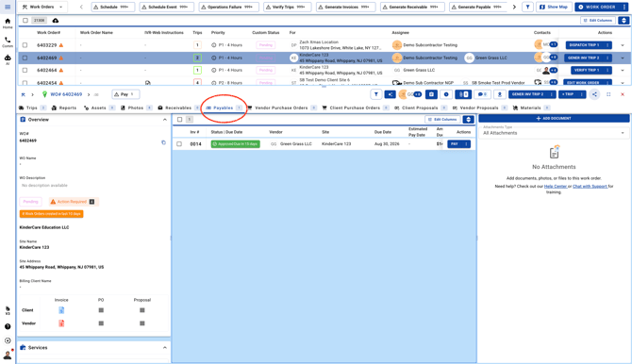Switch to the Assets tab

tap(99, 108)
